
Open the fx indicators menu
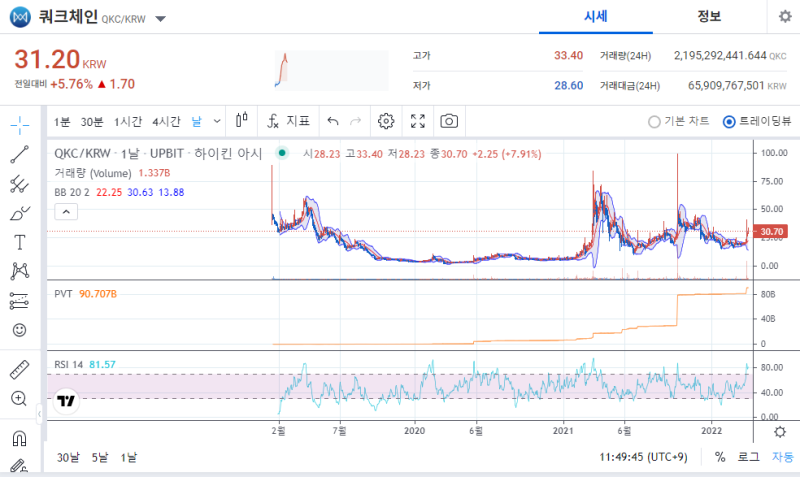tap(288, 121)
